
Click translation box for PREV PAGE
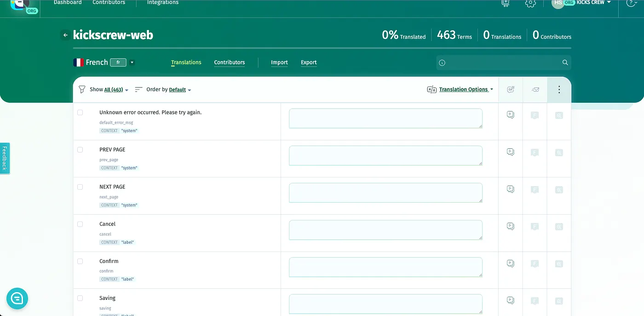pyautogui.click(x=385, y=156)
